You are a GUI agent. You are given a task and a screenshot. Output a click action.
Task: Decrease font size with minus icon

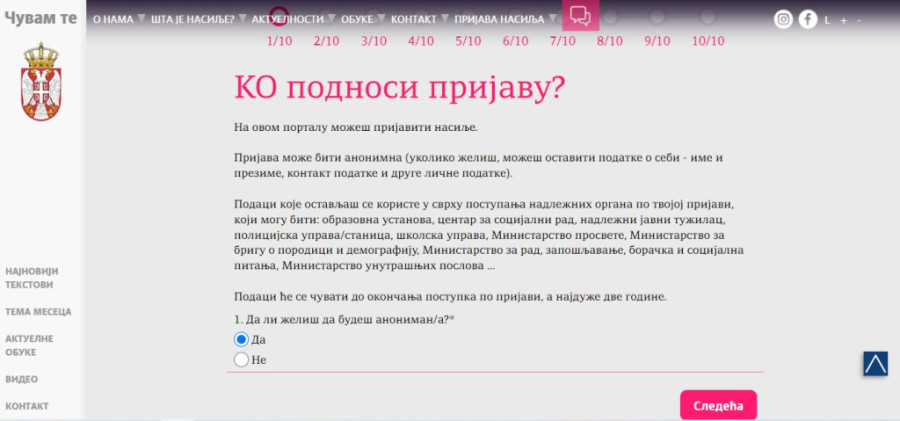click(x=858, y=20)
